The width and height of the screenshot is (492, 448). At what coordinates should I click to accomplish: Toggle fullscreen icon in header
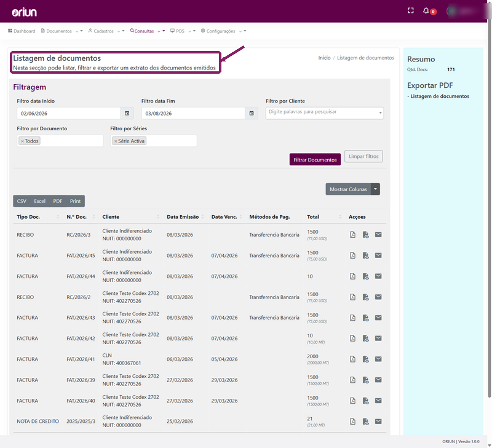click(x=410, y=10)
